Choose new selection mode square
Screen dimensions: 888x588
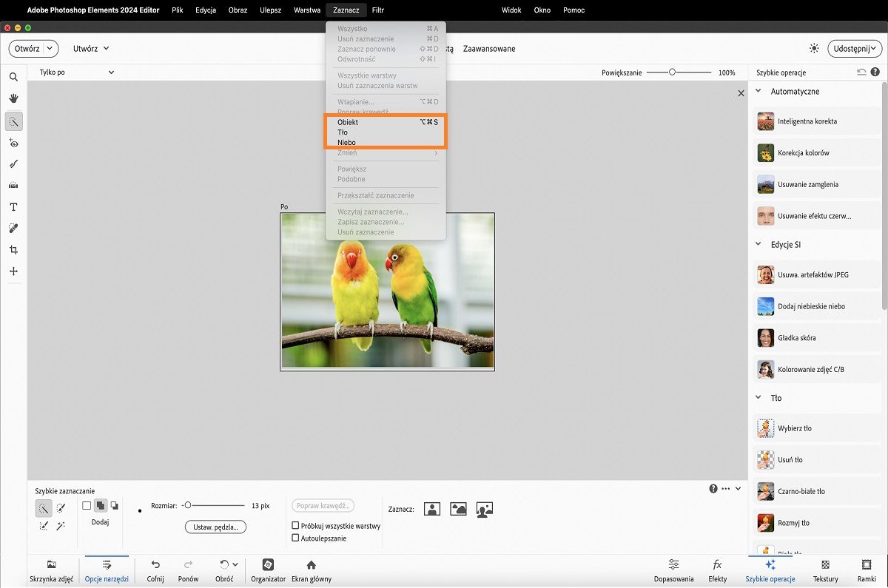coord(87,506)
